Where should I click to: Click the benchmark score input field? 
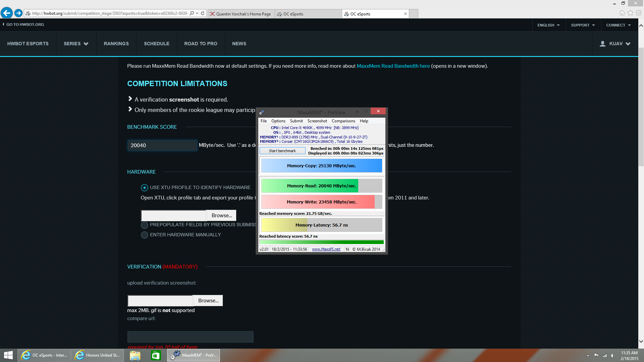(162, 145)
